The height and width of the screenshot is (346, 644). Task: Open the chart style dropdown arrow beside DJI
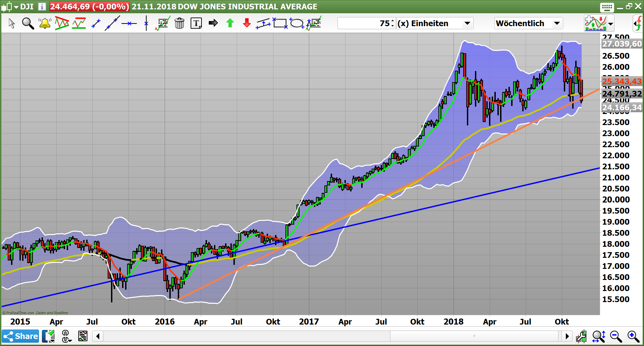(16, 7)
